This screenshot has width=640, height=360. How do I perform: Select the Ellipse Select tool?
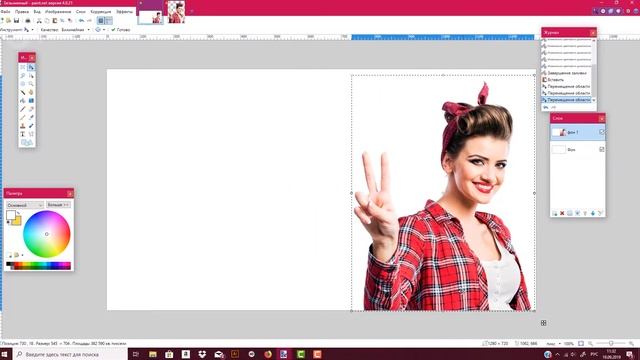pyautogui.click(x=23, y=84)
